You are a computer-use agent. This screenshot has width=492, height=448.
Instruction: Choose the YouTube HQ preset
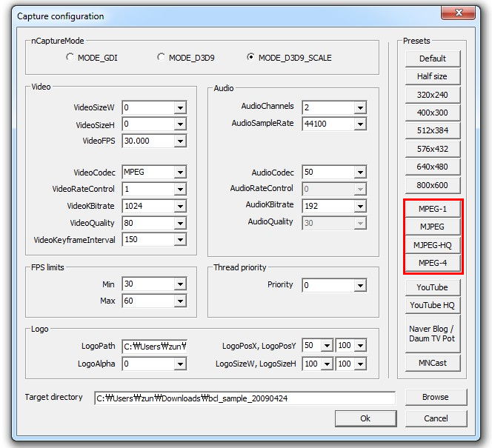433,305
